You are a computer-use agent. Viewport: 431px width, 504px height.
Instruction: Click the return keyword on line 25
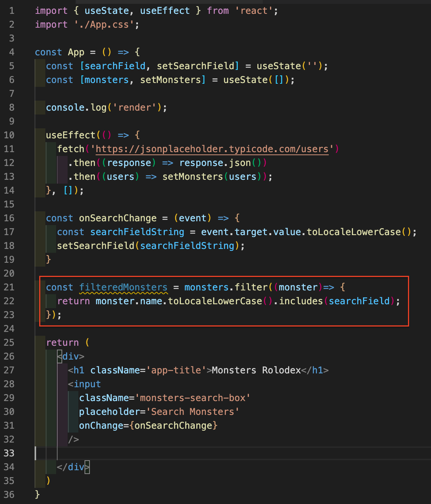coord(62,343)
